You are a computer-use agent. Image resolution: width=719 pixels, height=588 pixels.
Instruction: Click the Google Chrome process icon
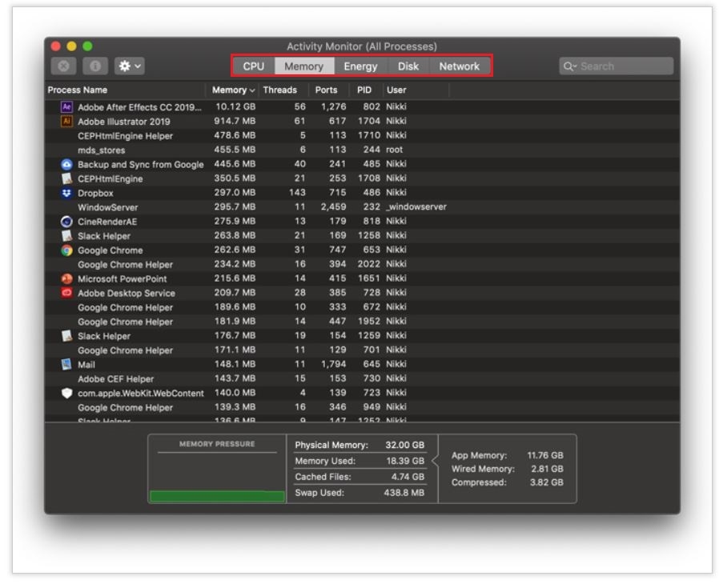[66, 250]
